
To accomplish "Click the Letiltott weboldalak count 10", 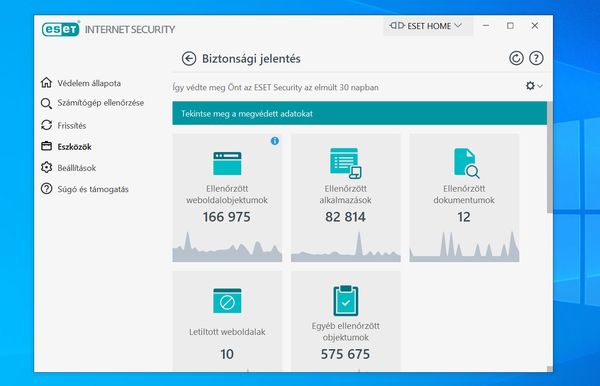I will coord(227,354).
